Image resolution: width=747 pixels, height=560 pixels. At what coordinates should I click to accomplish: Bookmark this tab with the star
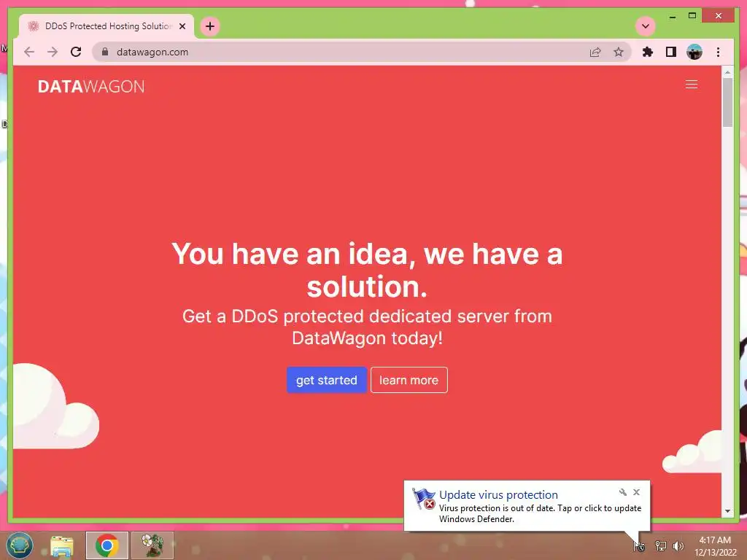click(x=619, y=52)
